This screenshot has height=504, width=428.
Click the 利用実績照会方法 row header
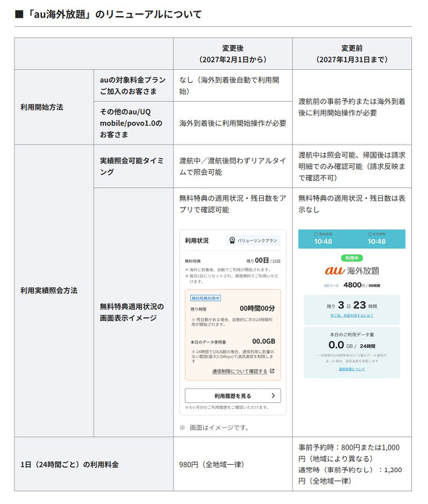click(54, 290)
